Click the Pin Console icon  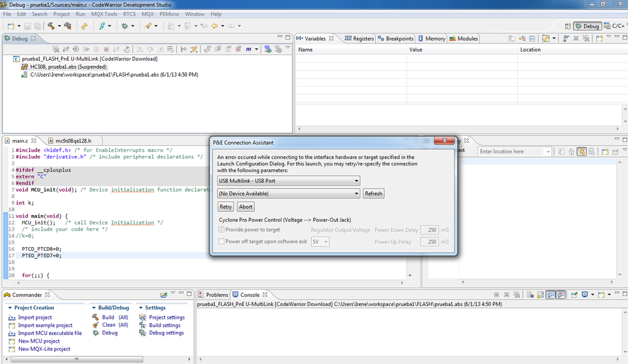coord(575,295)
